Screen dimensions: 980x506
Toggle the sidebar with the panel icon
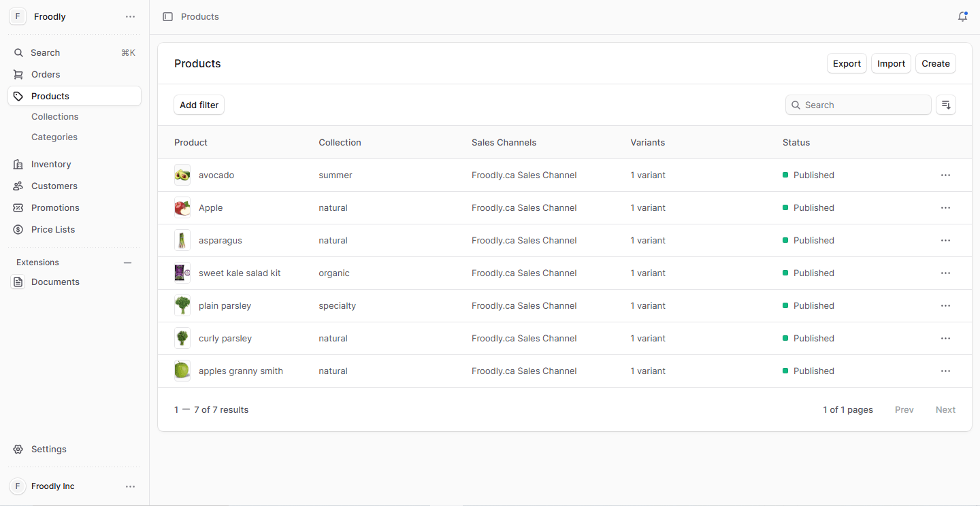(x=168, y=16)
